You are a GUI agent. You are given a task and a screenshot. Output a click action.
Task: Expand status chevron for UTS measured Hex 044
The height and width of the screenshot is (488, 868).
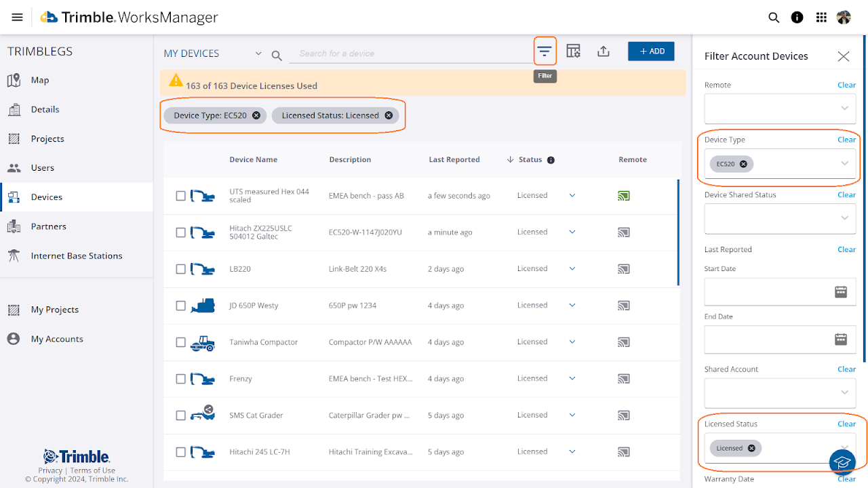572,195
